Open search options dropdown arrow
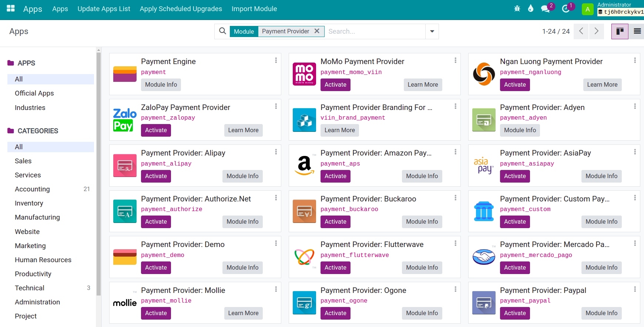This screenshot has width=644, height=327. pyautogui.click(x=432, y=31)
